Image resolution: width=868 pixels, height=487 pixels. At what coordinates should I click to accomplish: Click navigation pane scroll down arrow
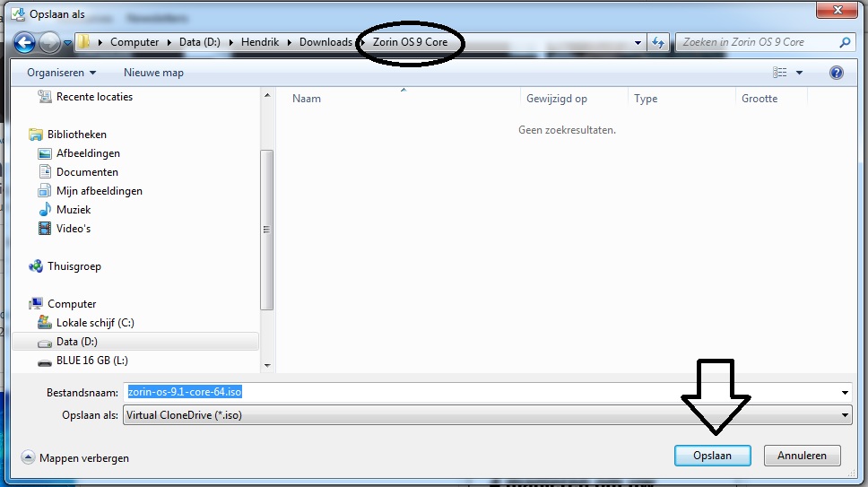pos(267,365)
